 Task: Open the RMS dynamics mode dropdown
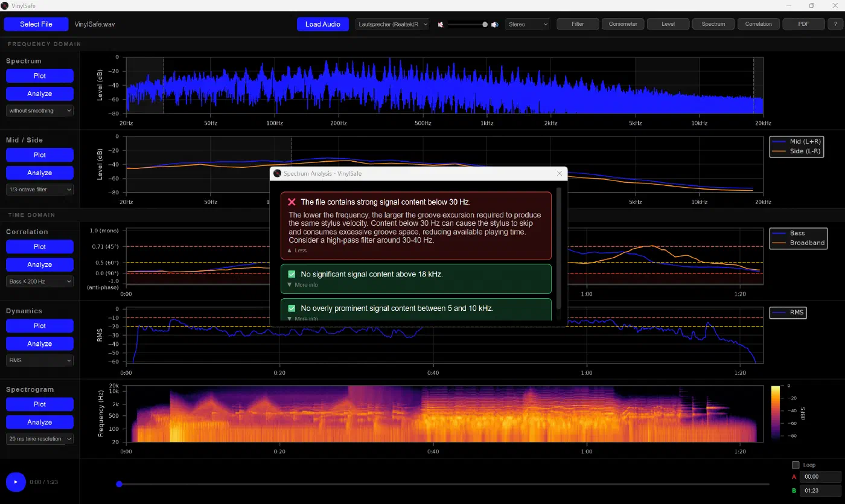click(40, 360)
